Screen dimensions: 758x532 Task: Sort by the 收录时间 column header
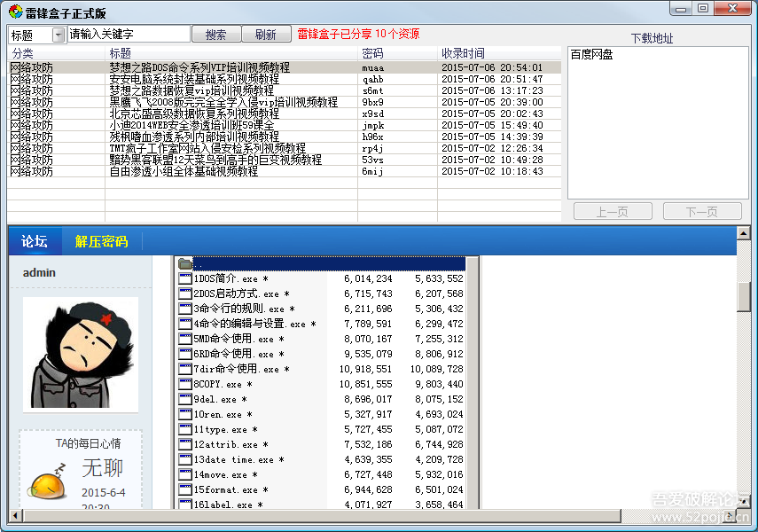coord(499,53)
